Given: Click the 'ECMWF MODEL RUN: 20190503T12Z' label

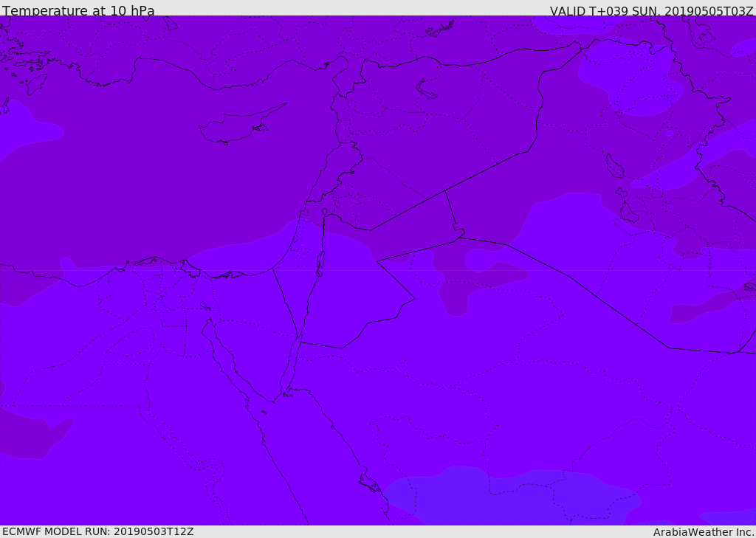Looking at the screenshot, I should pos(98,531).
